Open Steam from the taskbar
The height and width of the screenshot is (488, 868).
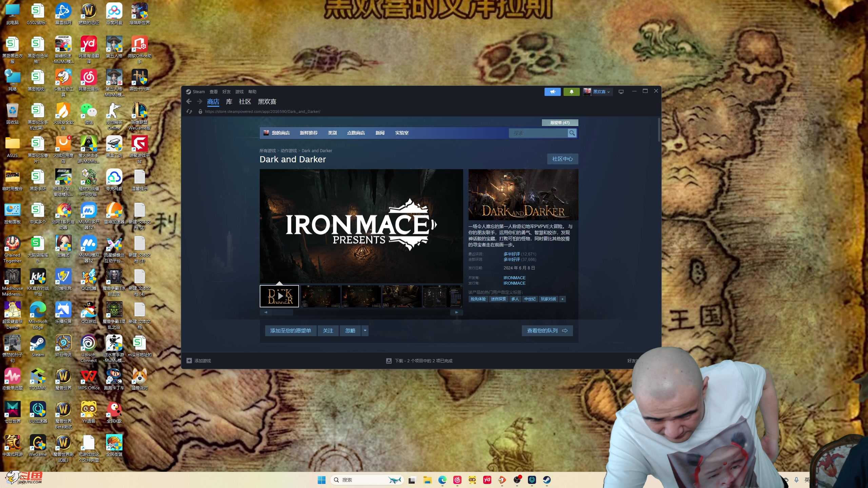pos(547,480)
